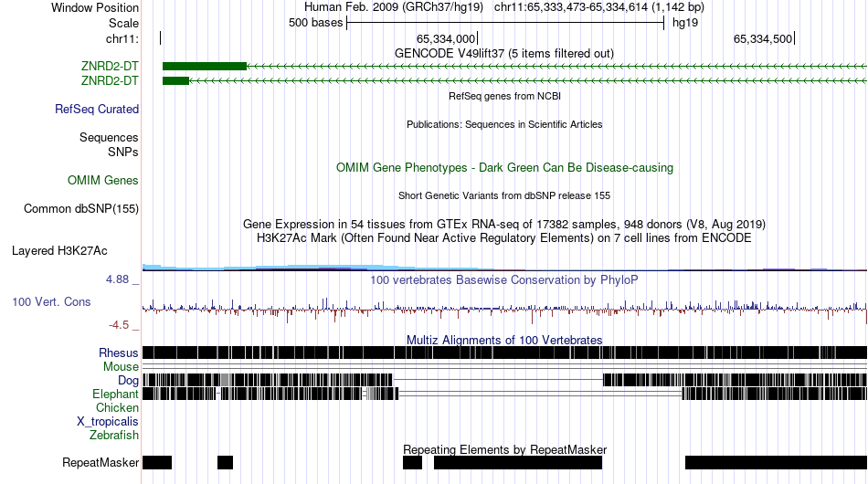This screenshot has height=484, width=868.
Task: Select the X_tropicalis alignment row label
Action: tap(108, 422)
